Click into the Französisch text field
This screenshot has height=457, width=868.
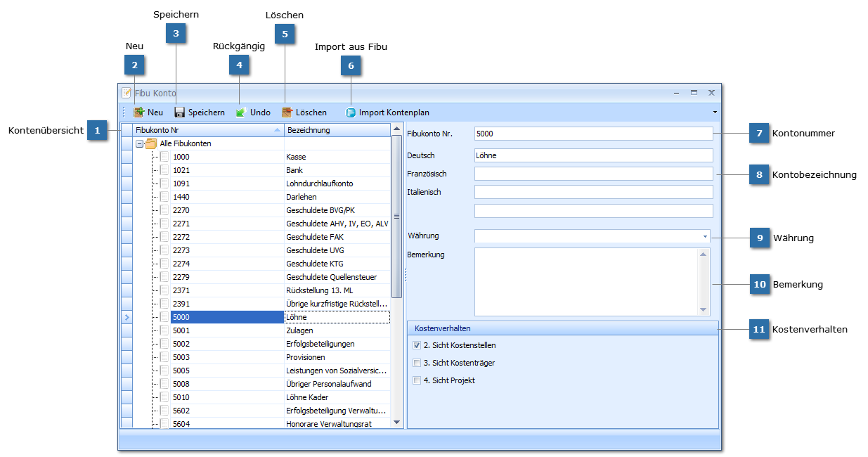pos(593,174)
